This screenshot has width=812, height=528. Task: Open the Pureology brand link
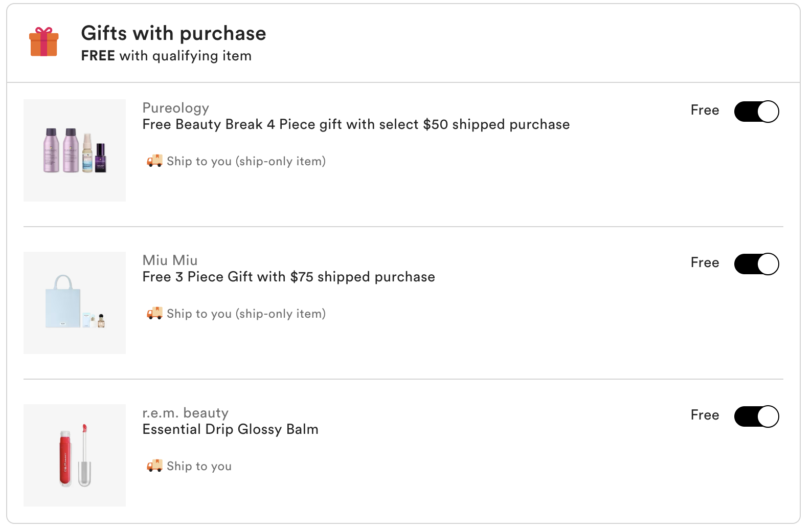175,108
